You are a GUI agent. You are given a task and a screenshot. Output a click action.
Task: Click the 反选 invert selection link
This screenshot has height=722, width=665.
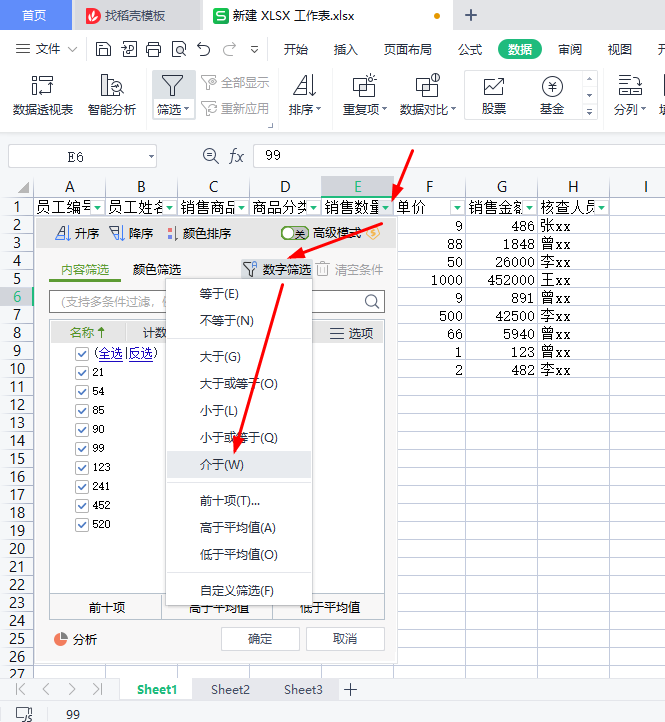coord(140,354)
